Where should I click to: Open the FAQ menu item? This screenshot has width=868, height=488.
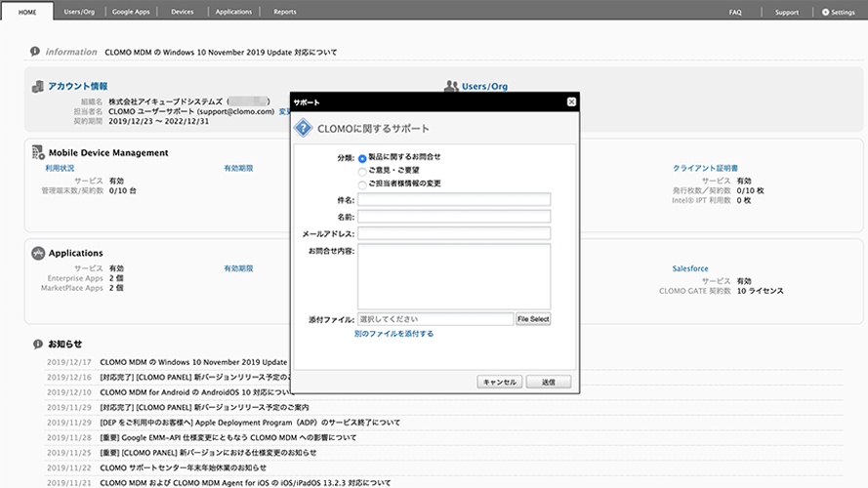click(x=735, y=12)
